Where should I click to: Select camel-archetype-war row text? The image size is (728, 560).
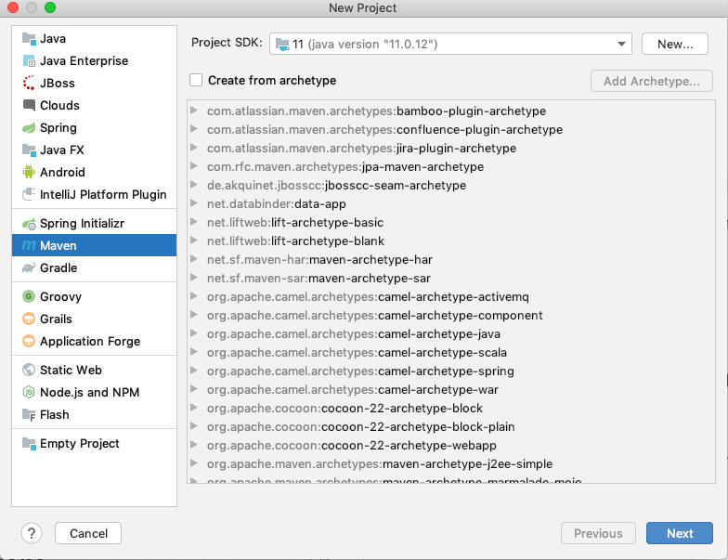point(353,390)
